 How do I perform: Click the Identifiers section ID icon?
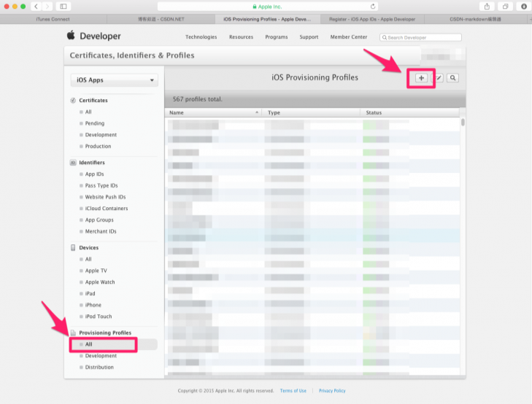73,163
